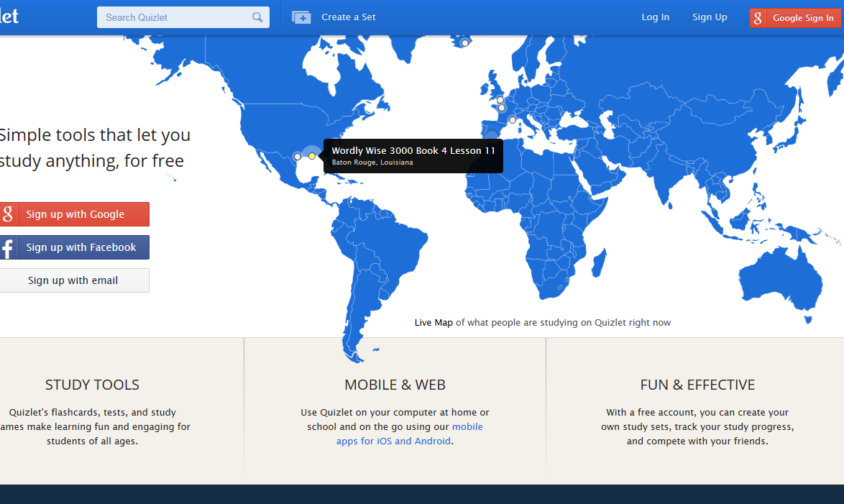844x504 pixels.
Task: Open Create a Set using its flashcard icon
Action: click(x=301, y=17)
